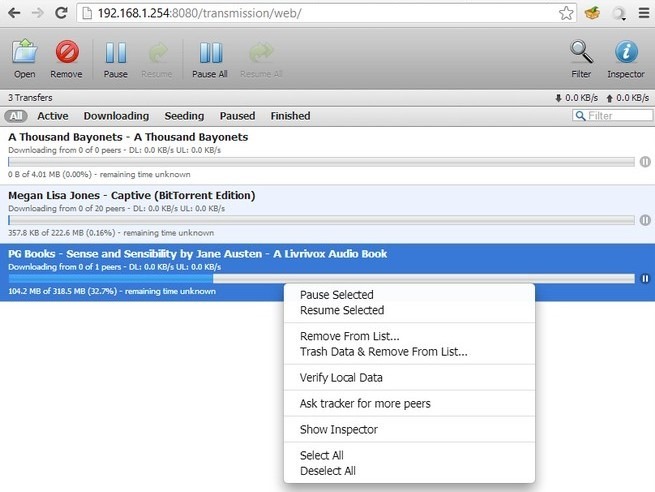Switch to the Downloading filter
The image size is (655, 492).
tap(116, 116)
